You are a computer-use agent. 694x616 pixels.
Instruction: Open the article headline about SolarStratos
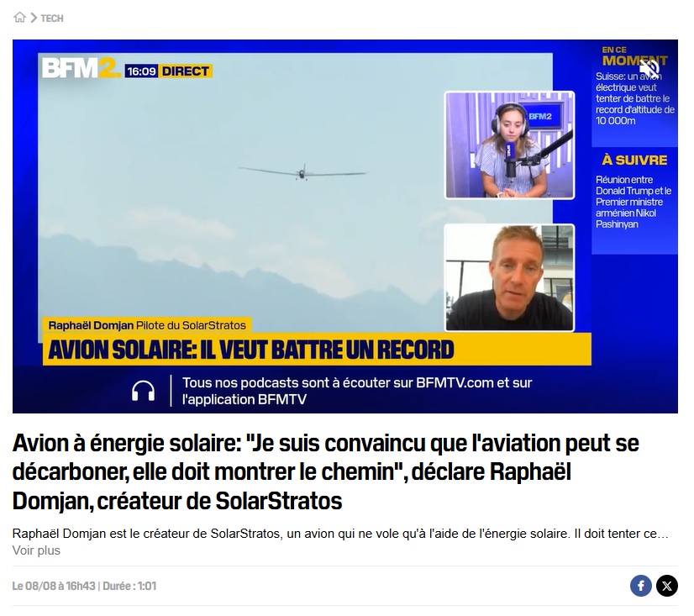point(325,471)
